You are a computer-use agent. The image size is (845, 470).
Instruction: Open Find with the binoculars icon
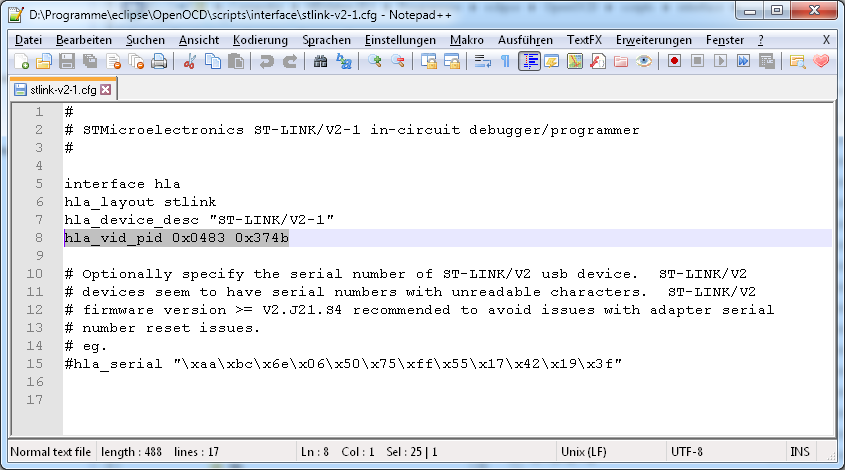(321, 62)
